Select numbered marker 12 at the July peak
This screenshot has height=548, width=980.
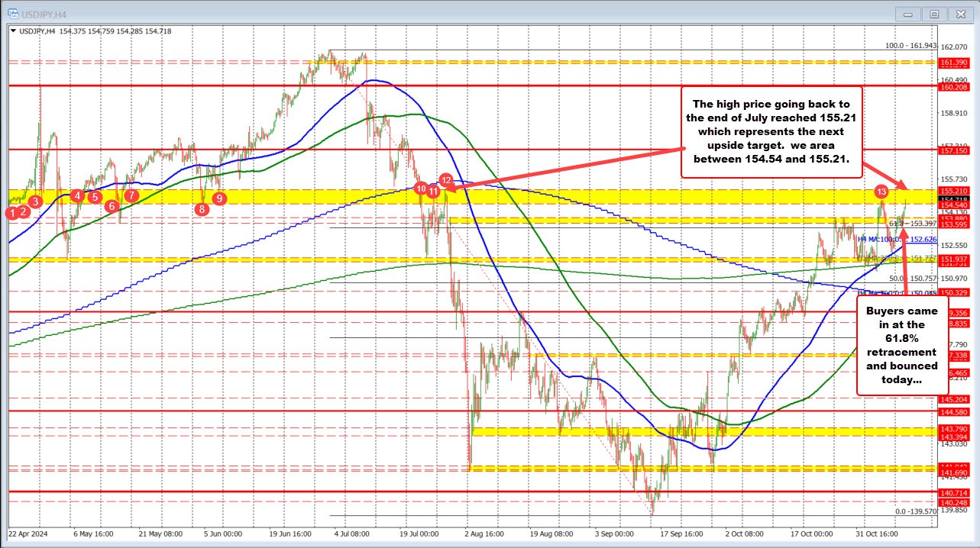click(x=447, y=181)
